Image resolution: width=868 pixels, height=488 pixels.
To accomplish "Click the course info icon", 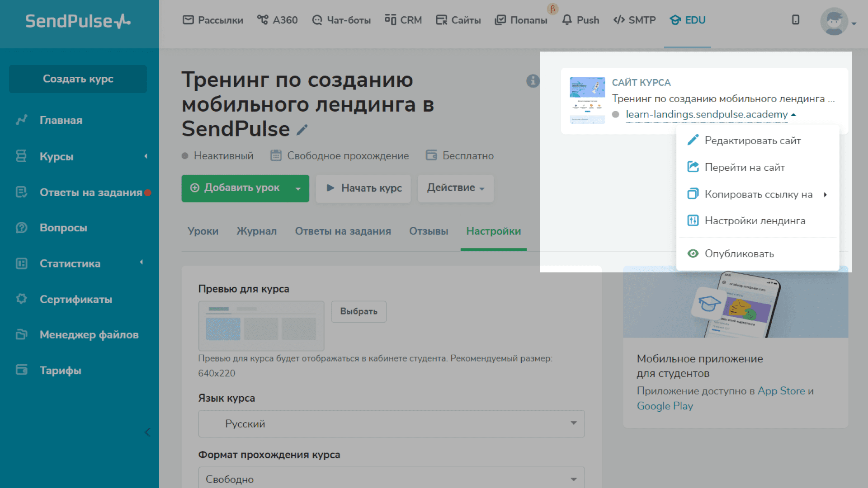I will 533,81.
